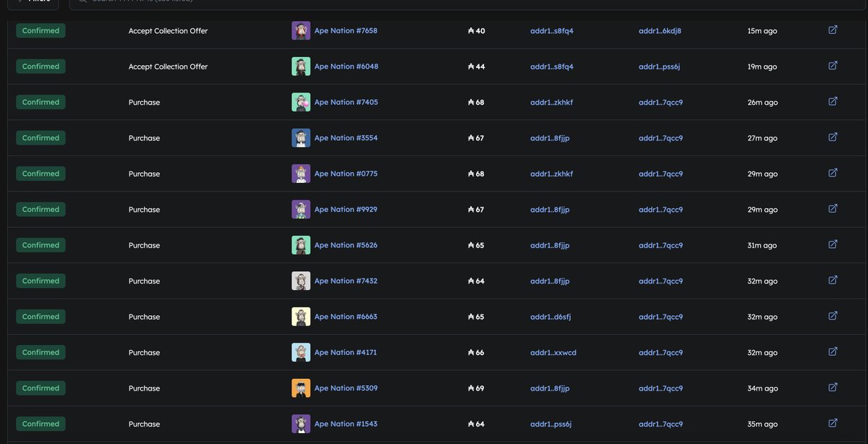868x444 pixels.
Task: Click the Ape Nation #4171 avatar thumbnail
Action: click(x=301, y=353)
